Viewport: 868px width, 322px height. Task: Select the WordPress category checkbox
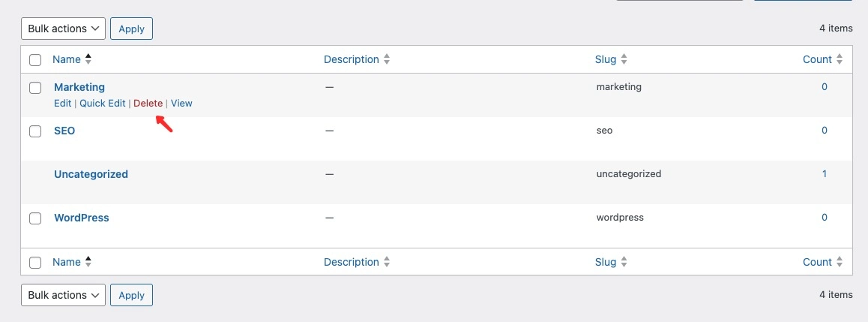(x=35, y=218)
